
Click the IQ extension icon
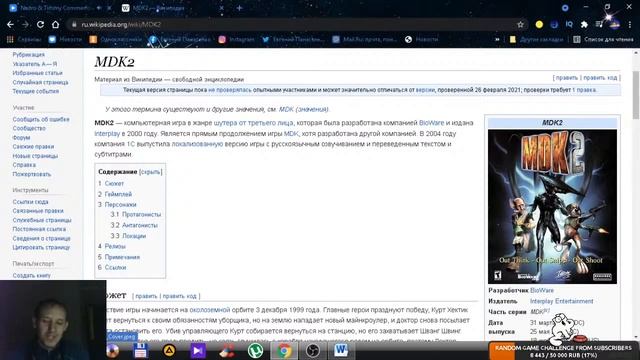tap(569, 24)
